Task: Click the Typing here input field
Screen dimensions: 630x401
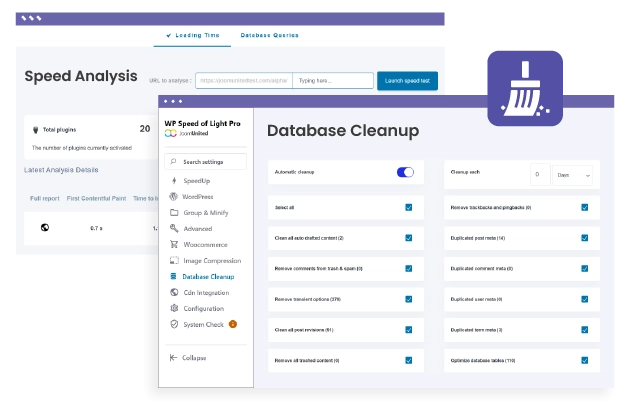Action: click(x=333, y=81)
